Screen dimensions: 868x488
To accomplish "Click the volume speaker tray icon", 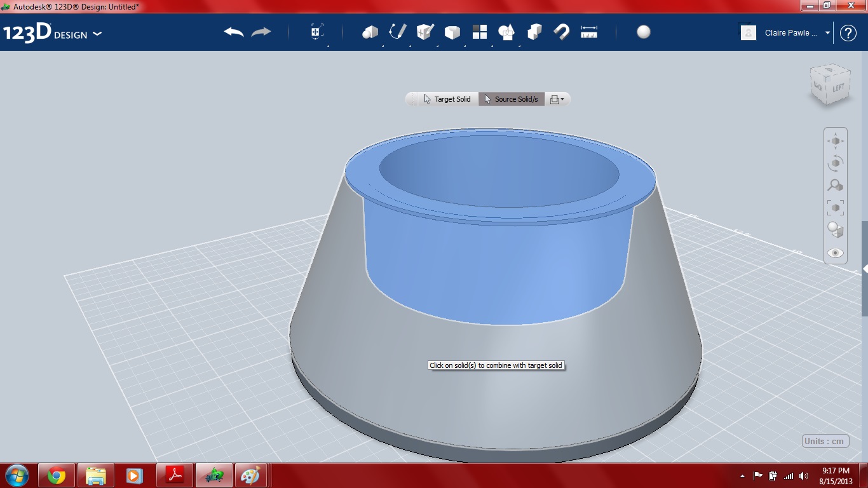I will click(804, 476).
